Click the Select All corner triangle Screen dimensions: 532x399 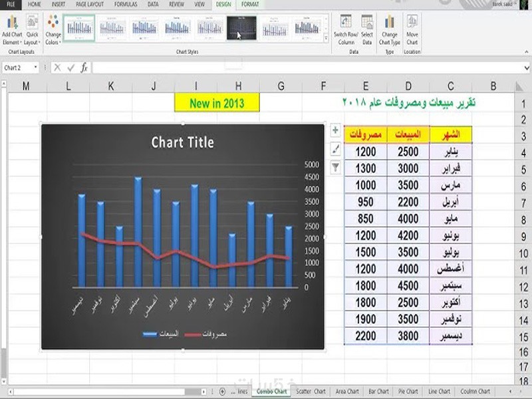click(x=519, y=86)
